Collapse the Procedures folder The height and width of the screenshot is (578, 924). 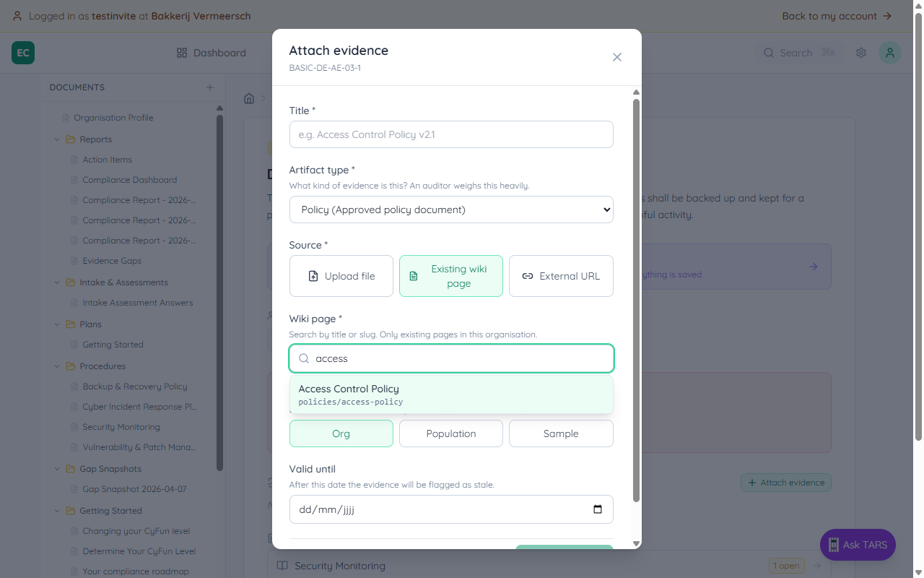point(57,366)
